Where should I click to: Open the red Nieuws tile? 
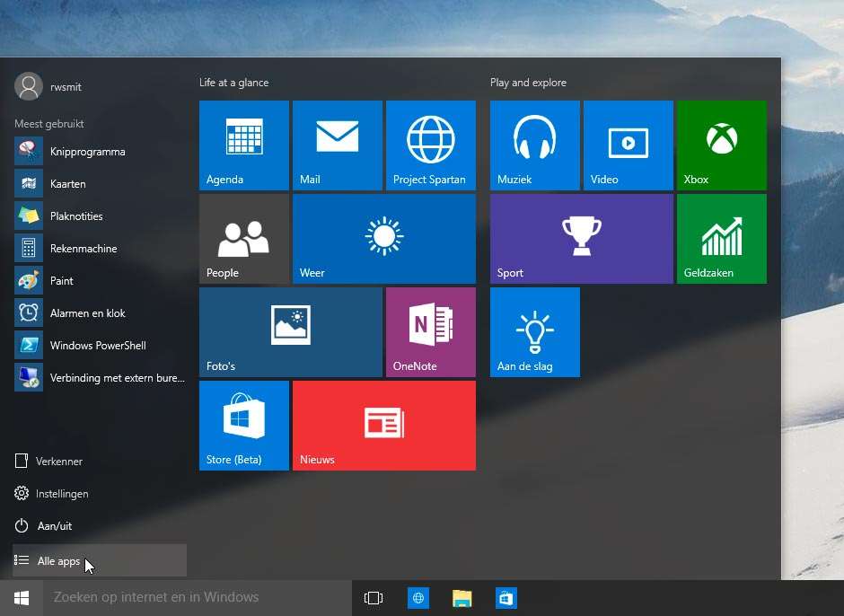[384, 426]
